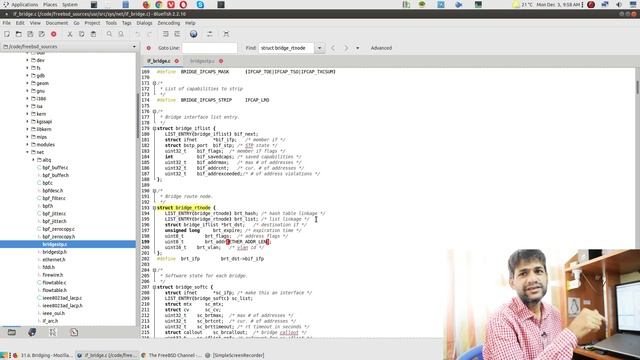640x360 pixels.
Task: Open the View menu
Action: point(35,23)
